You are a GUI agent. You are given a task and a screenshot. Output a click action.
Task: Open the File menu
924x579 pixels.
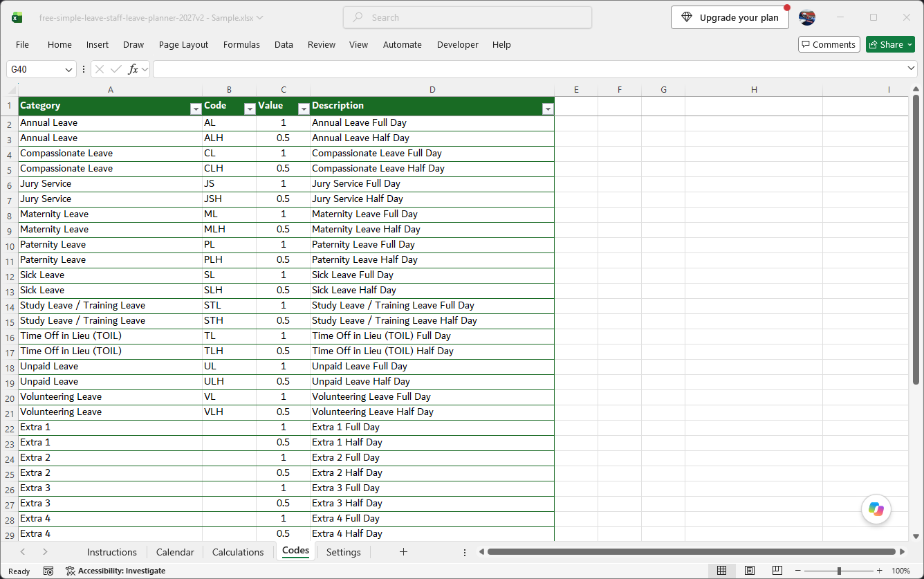point(22,44)
